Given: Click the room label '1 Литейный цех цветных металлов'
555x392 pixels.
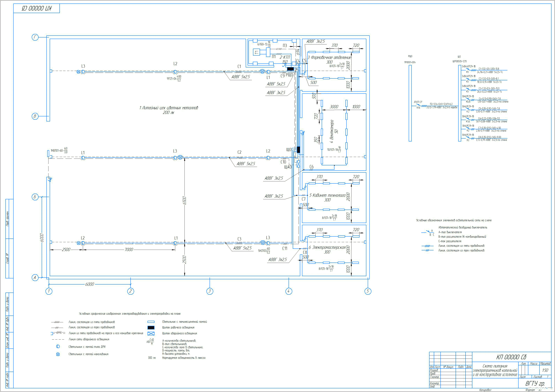Looking at the screenshot, I should [168, 108].
